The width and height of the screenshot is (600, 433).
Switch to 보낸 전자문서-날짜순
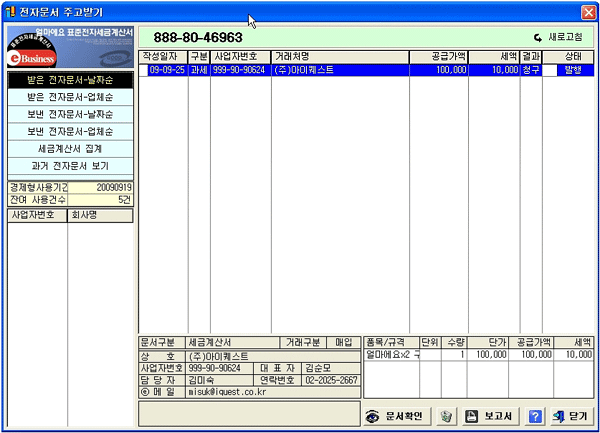69,114
